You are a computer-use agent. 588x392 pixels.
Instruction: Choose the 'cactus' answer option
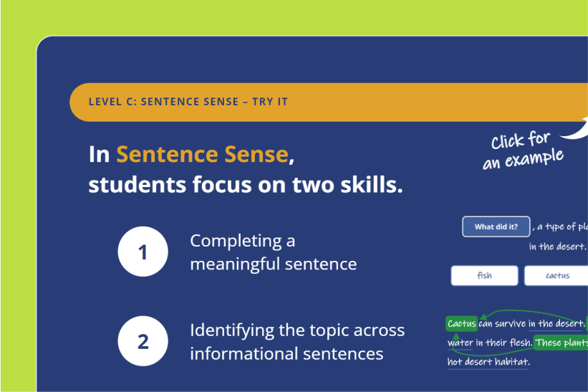557,275
